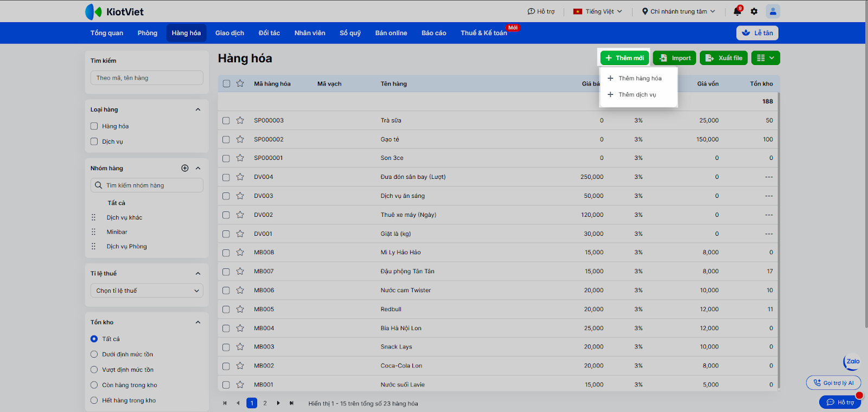The height and width of the screenshot is (412, 868).
Task: Jump to the last page of products
Action: 291,403
